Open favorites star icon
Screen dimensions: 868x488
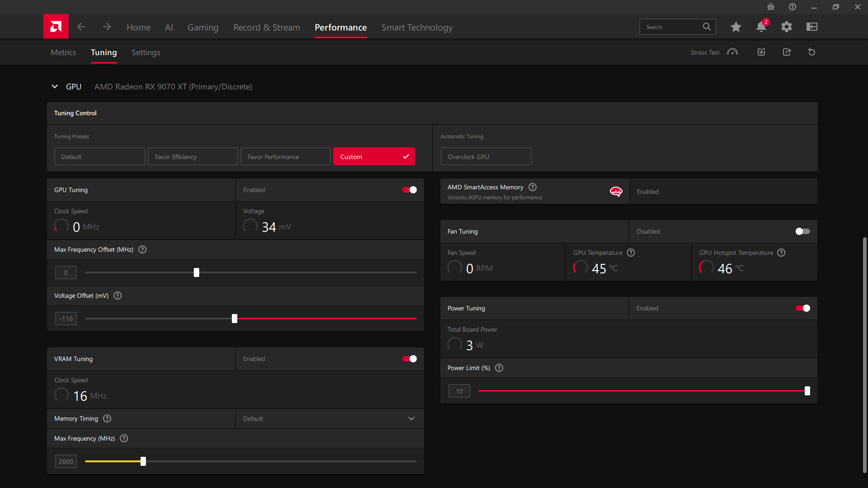coord(736,27)
